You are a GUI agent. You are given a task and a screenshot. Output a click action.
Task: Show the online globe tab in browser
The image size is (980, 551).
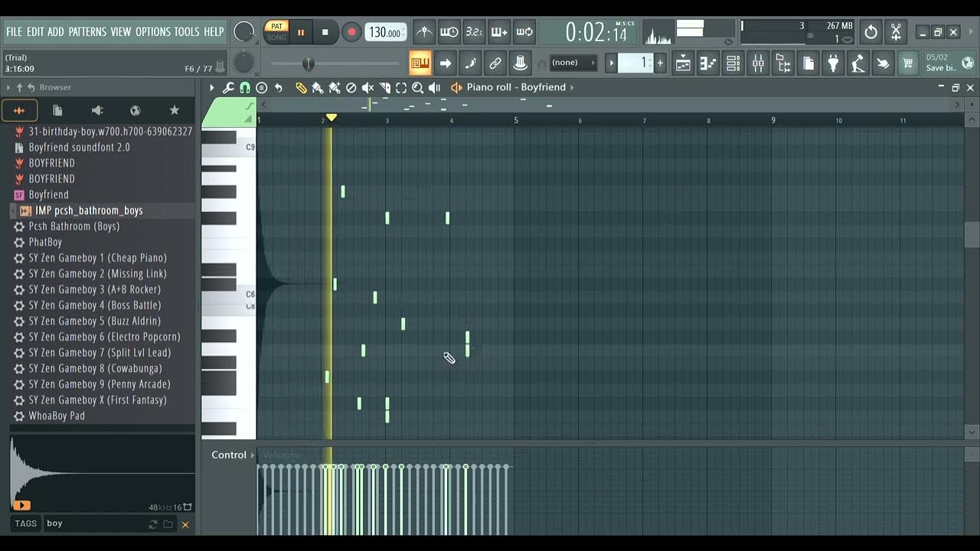135,110
